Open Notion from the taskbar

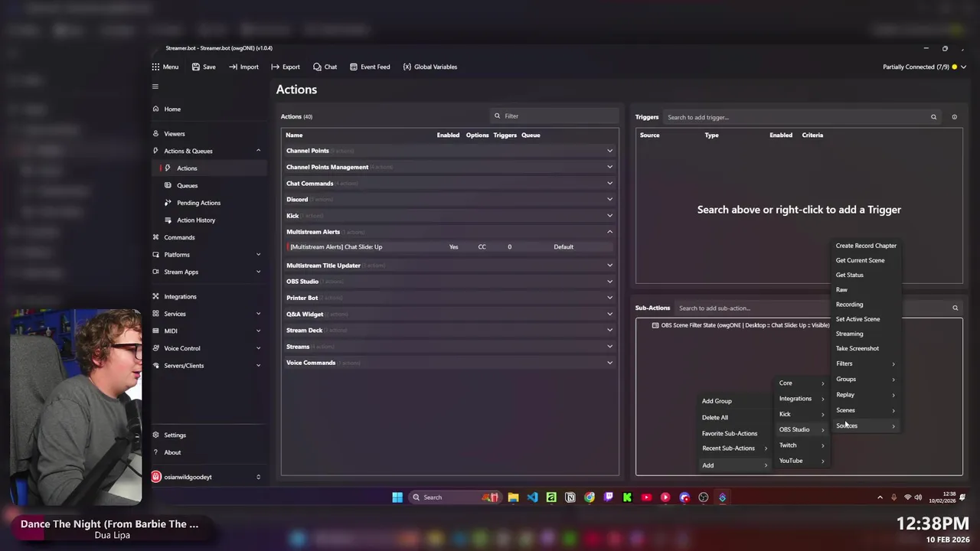[x=570, y=497]
